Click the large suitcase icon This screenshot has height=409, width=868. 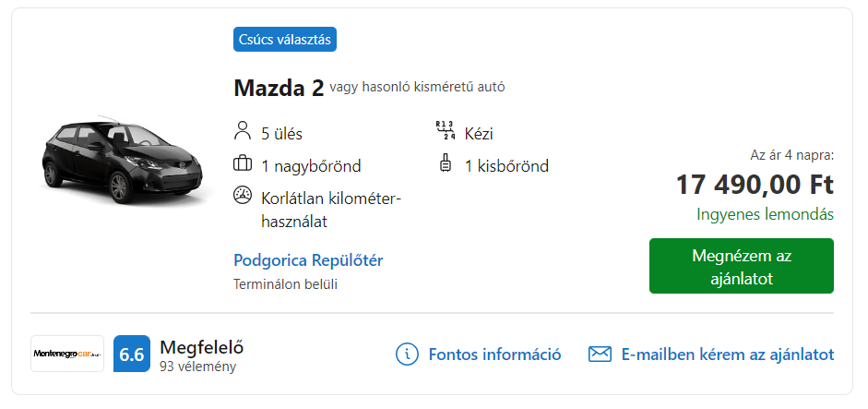point(243,164)
